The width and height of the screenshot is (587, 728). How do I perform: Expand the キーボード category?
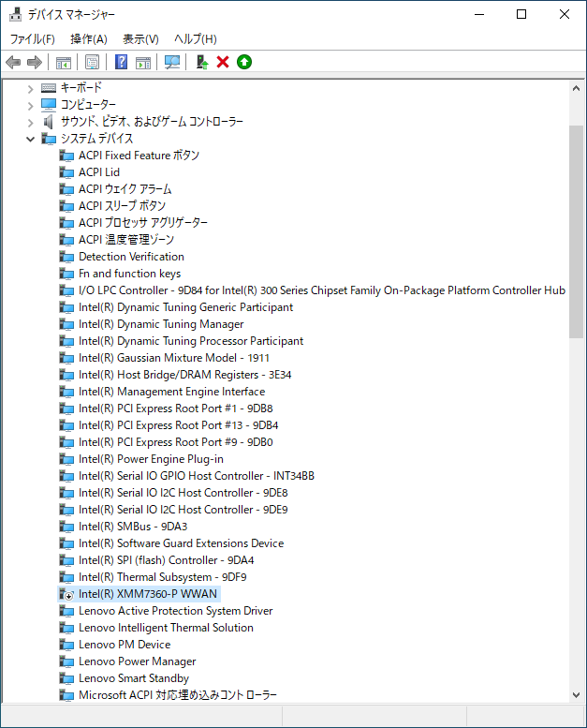click(31, 89)
